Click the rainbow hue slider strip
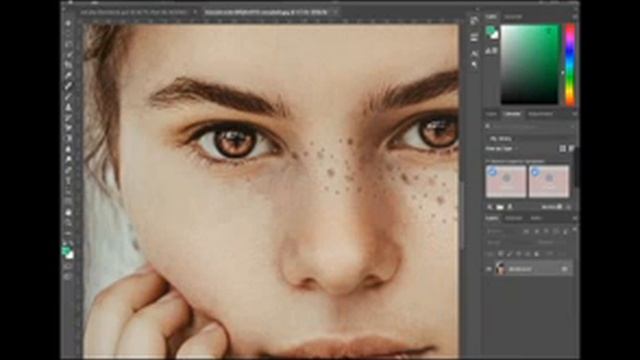The image size is (640, 360). pyautogui.click(x=570, y=64)
